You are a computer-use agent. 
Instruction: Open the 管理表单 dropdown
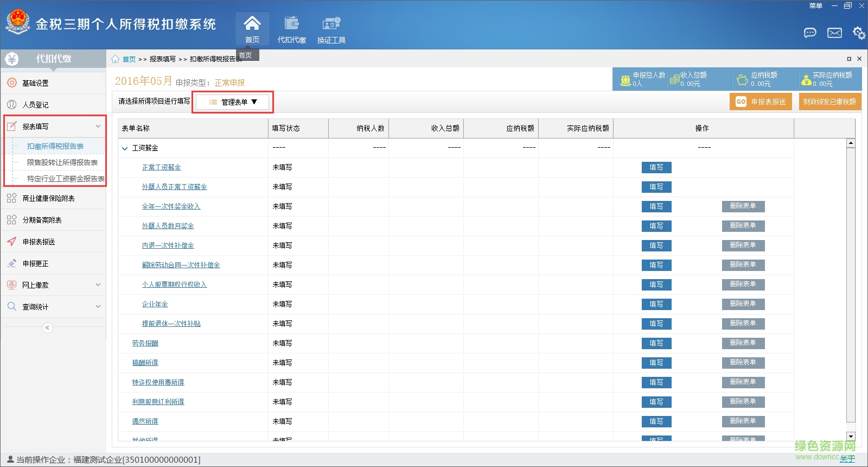(x=233, y=102)
